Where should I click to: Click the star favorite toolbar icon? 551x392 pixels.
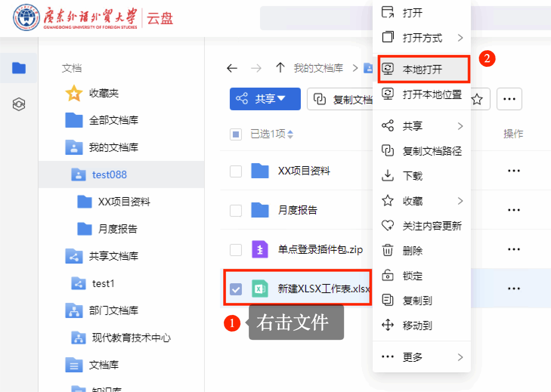coord(477,99)
